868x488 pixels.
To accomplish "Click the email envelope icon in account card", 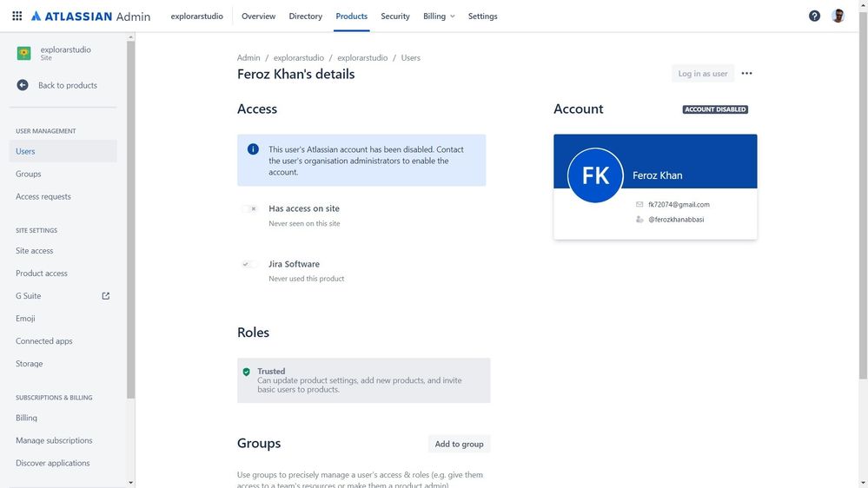I will coord(639,205).
